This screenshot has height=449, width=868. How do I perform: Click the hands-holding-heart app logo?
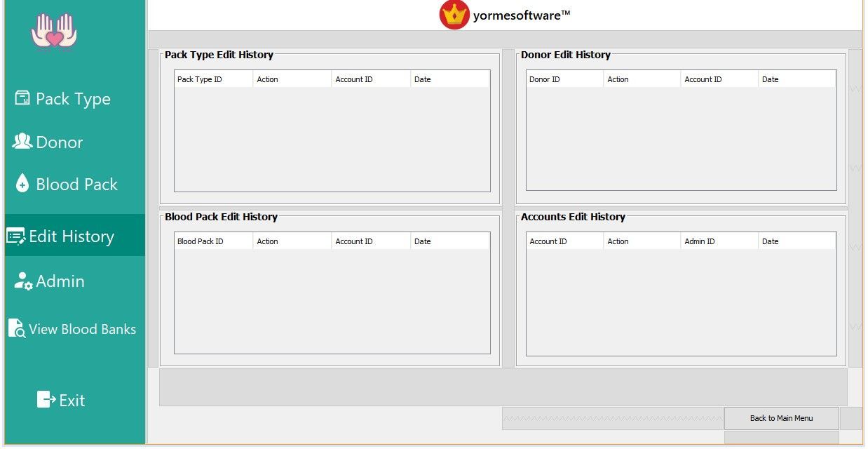54,32
